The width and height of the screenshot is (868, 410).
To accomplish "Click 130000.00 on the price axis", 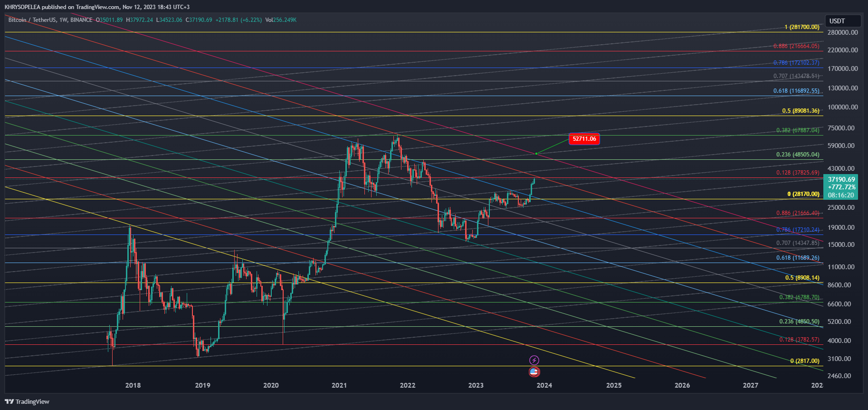I will (843, 88).
